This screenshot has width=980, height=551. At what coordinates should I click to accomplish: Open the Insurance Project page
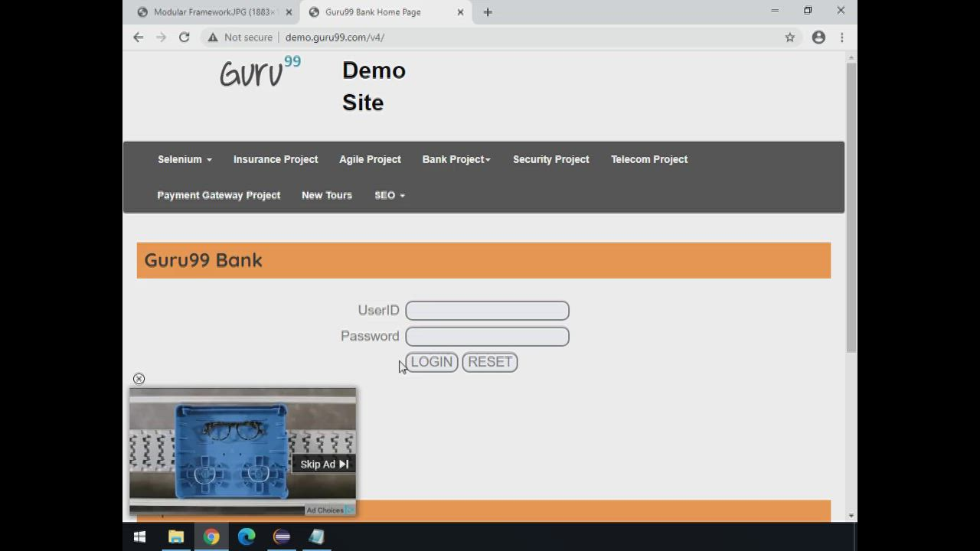[x=276, y=159]
